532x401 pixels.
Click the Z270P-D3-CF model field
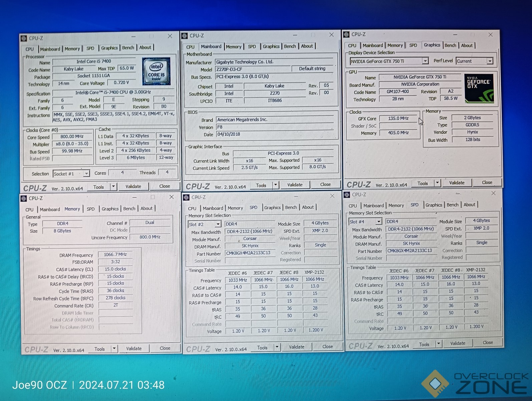253,69
